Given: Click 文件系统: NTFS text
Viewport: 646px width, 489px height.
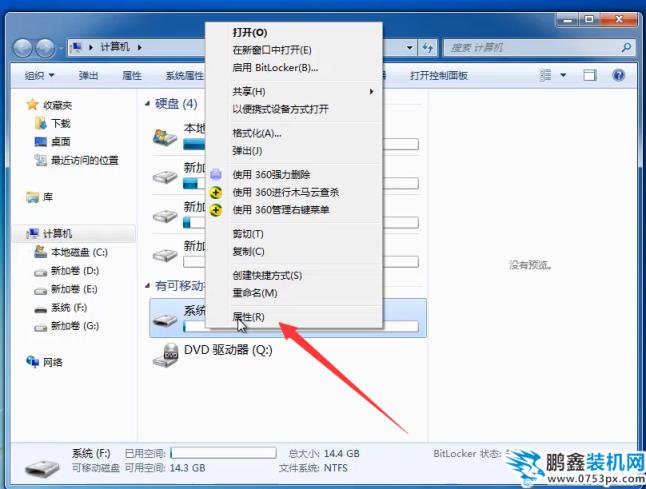Looking at the screenshot, I should (x=313, y=468).
